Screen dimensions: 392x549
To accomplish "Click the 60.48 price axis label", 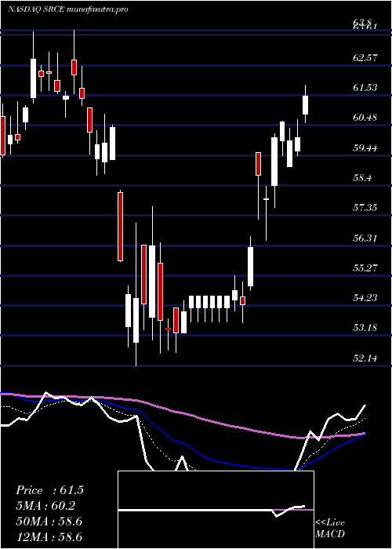I will pyautogui.click(x=365, y=118).
